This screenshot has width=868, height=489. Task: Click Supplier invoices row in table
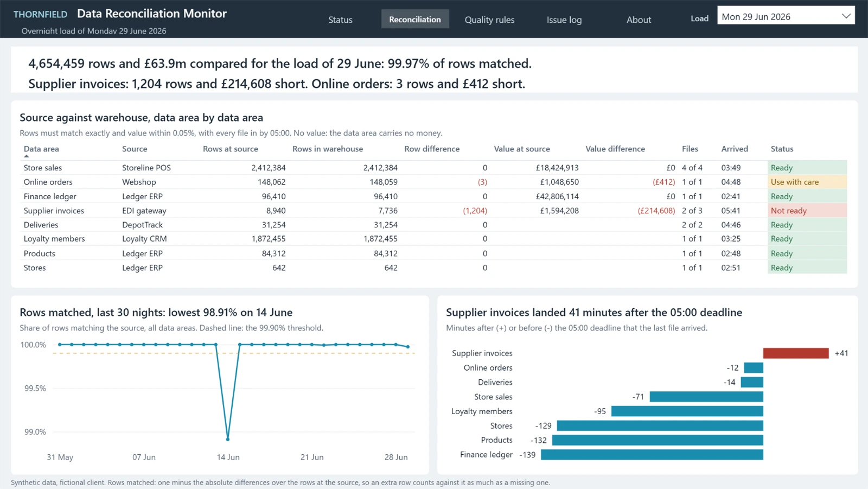[x=434, y=211]
